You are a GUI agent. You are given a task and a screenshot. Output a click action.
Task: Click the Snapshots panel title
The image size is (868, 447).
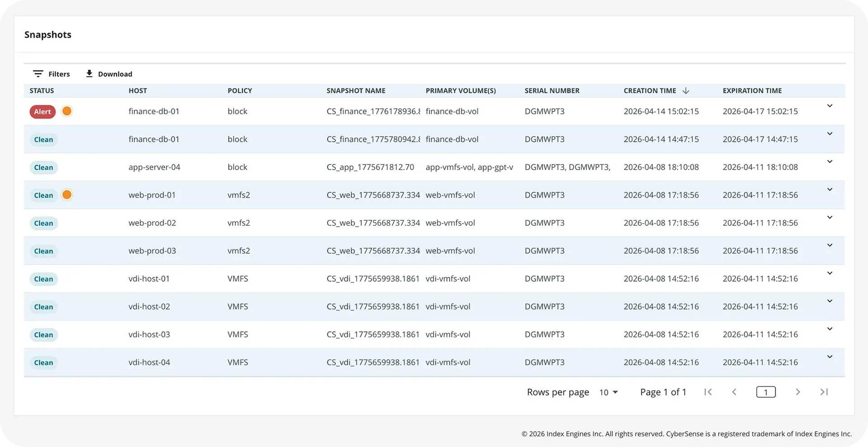click(48, 35)
